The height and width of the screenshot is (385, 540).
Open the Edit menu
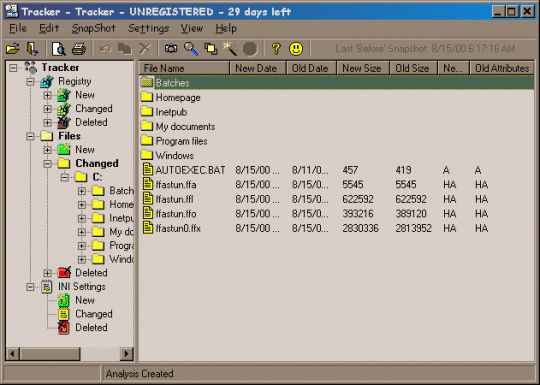coord(49,28)
